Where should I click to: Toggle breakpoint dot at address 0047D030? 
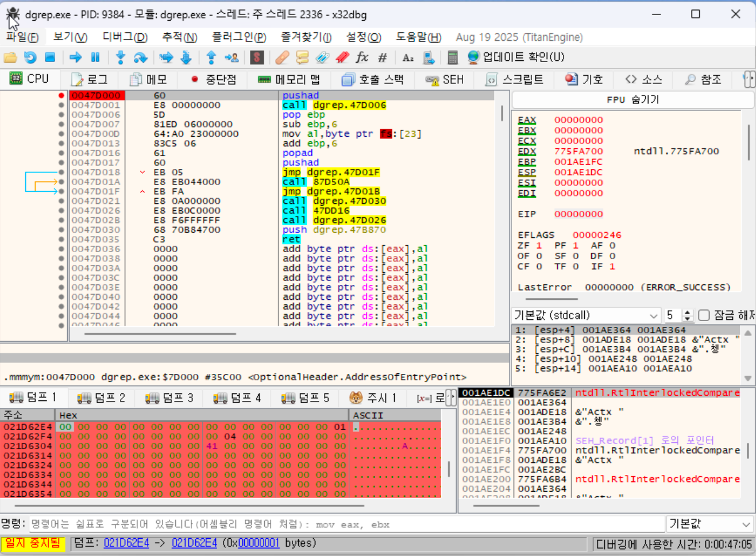(61, 230)
